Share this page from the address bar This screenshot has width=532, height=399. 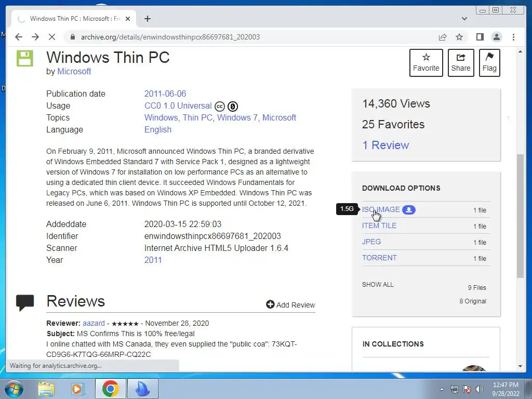[x=443, y=37]
